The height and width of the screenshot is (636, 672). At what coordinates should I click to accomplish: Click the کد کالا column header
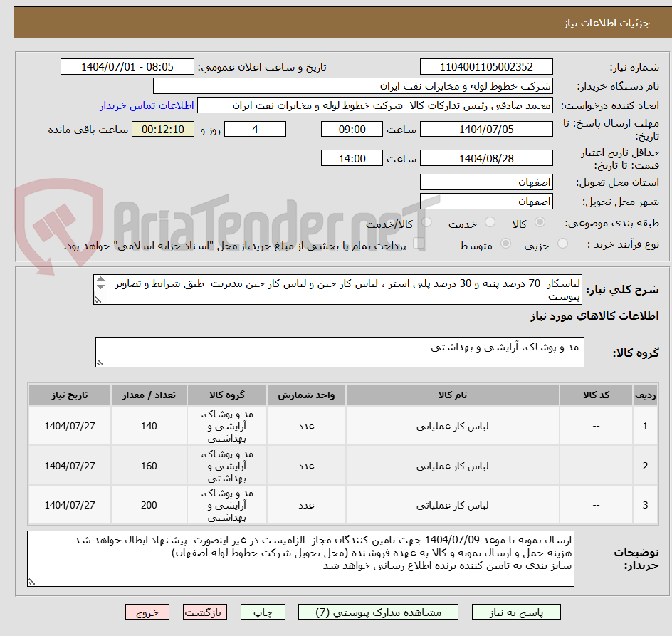pos(596,395)
